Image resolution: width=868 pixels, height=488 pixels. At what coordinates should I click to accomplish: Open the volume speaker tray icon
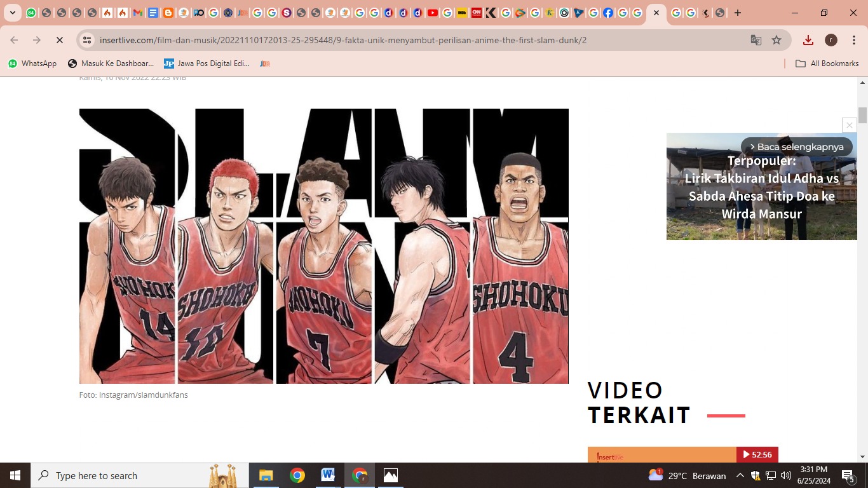(x=785, y=475)
